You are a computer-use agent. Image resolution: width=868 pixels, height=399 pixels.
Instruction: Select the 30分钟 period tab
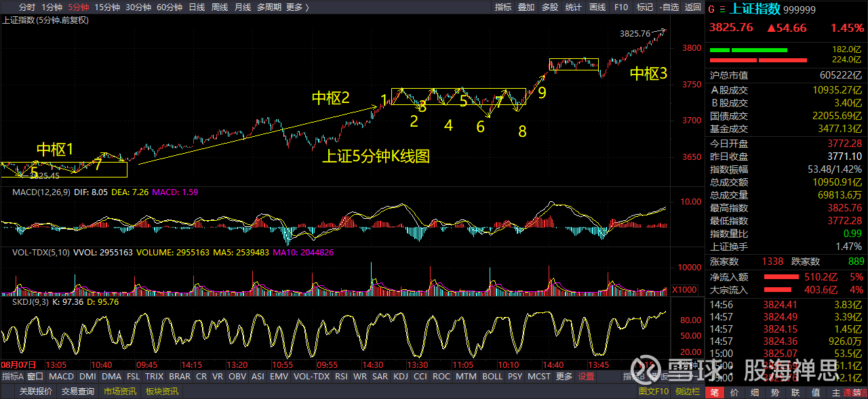(x=138, y=7)
